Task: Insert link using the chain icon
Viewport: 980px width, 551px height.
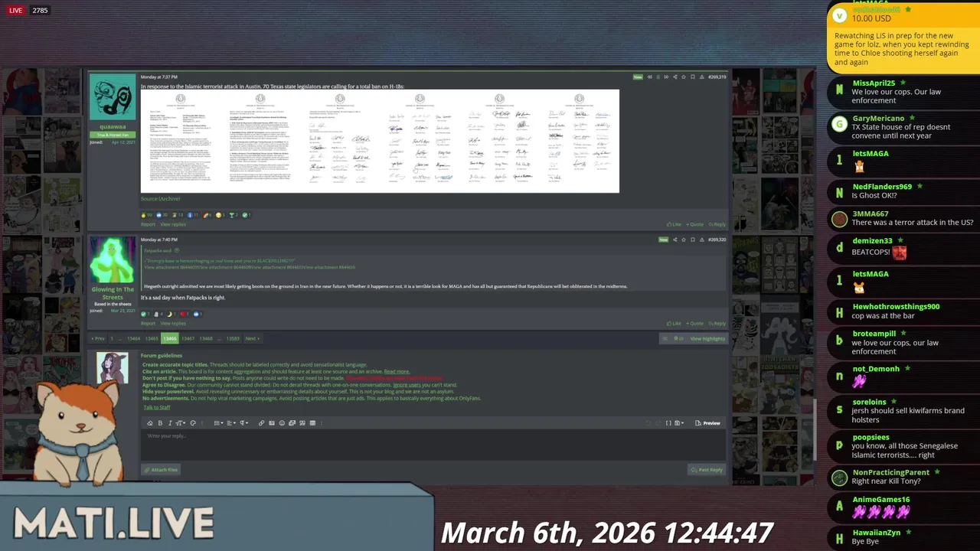Action: pyautogui.click(x=261, y=423)
